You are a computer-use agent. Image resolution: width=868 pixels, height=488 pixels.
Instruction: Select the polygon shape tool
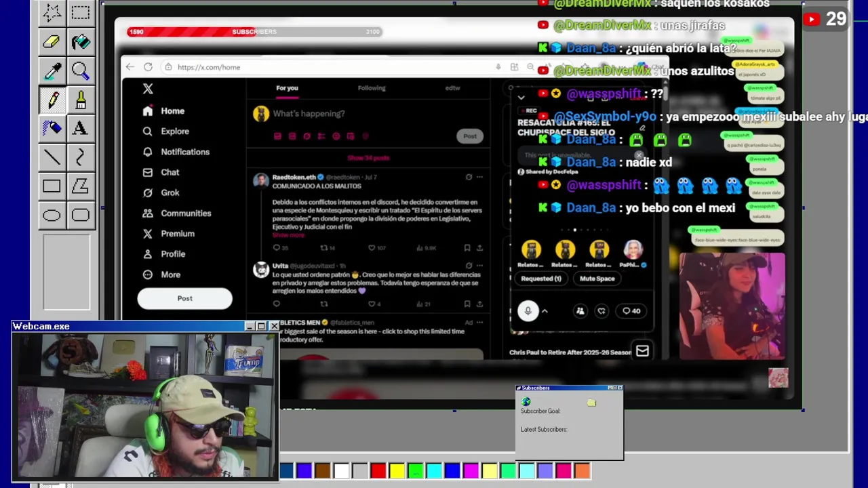pos(80,186)
